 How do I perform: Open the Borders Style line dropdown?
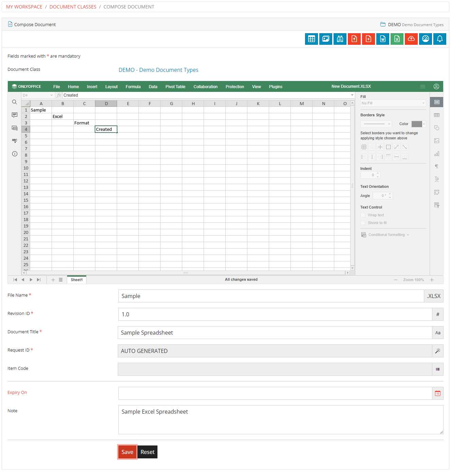tap(376, 124)
